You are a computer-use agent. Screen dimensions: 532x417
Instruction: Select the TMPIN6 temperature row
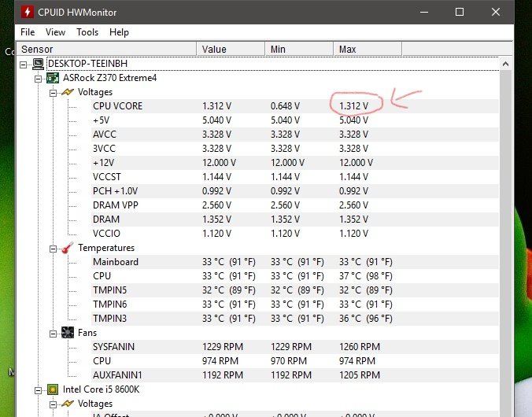(x=294, y=304)
